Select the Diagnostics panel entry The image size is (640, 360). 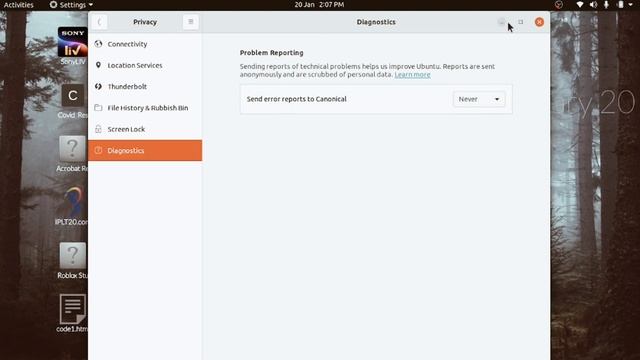(145, 150)
